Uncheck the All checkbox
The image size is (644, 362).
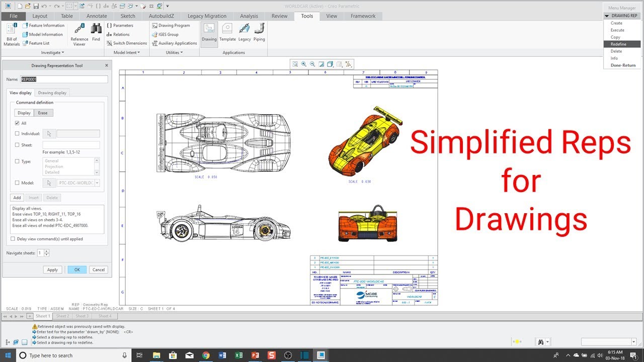tap(17, 123)
